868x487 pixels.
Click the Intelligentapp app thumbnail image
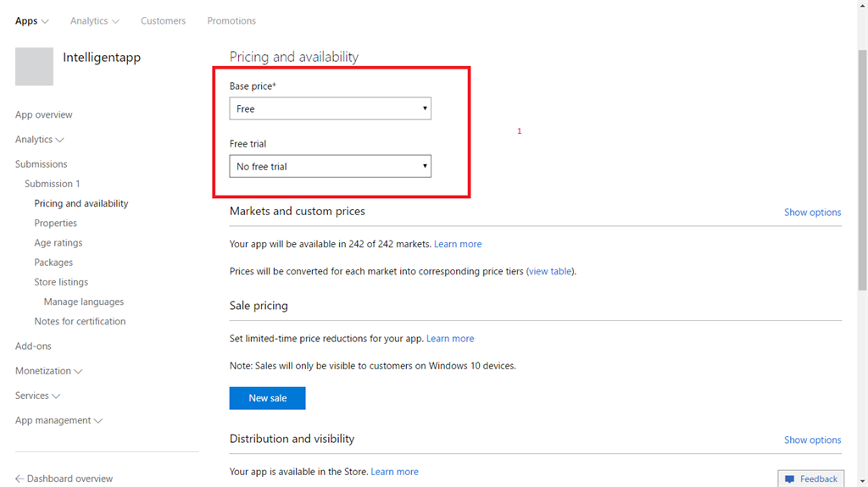click(x=34, y=67)
